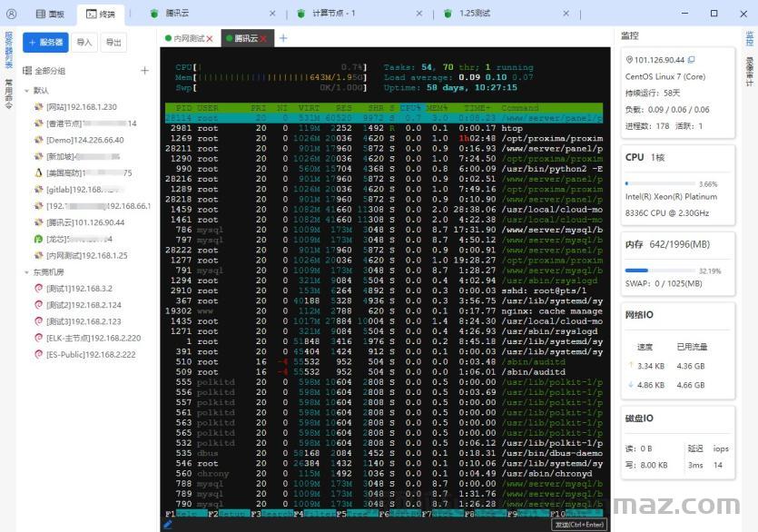The image size is (758, 532).
Task: Select server [ELK-主节点]192.168.2.220
Action: 94,338
